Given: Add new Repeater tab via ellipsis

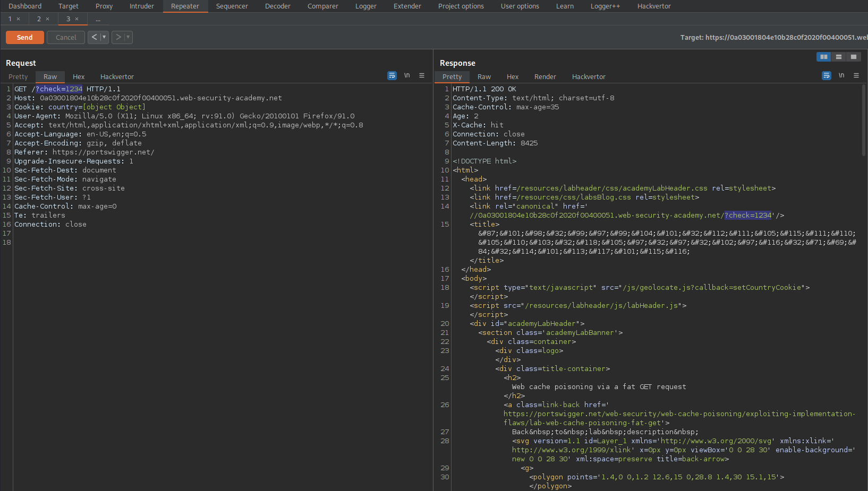Looking at the screenshot, I should [x=98, y=19].
